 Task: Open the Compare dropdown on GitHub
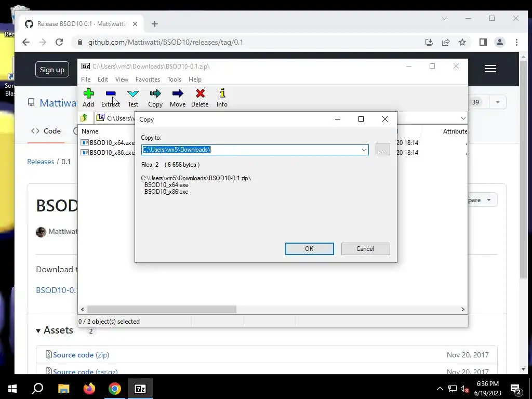(482, 200)
